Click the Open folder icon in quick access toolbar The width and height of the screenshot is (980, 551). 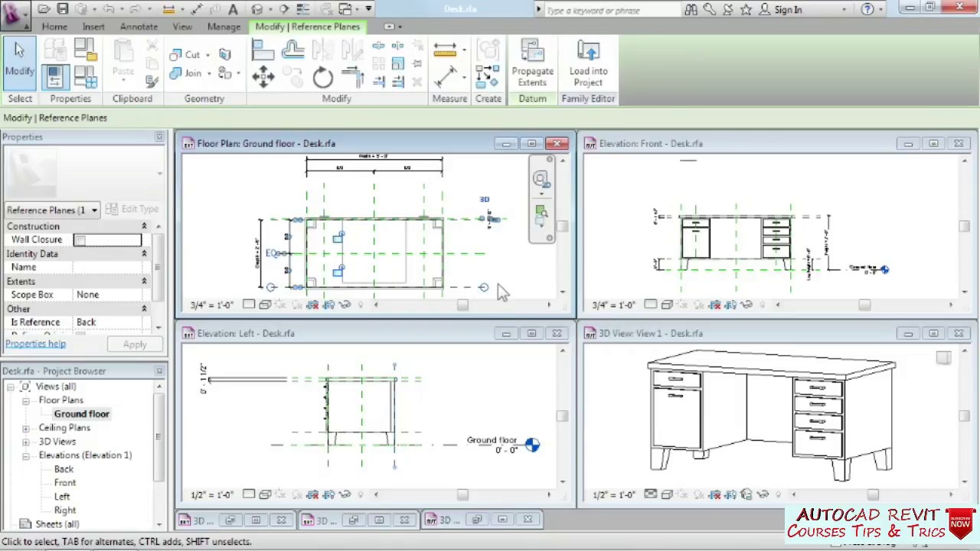pyautogui.click(x=44, y=9)
